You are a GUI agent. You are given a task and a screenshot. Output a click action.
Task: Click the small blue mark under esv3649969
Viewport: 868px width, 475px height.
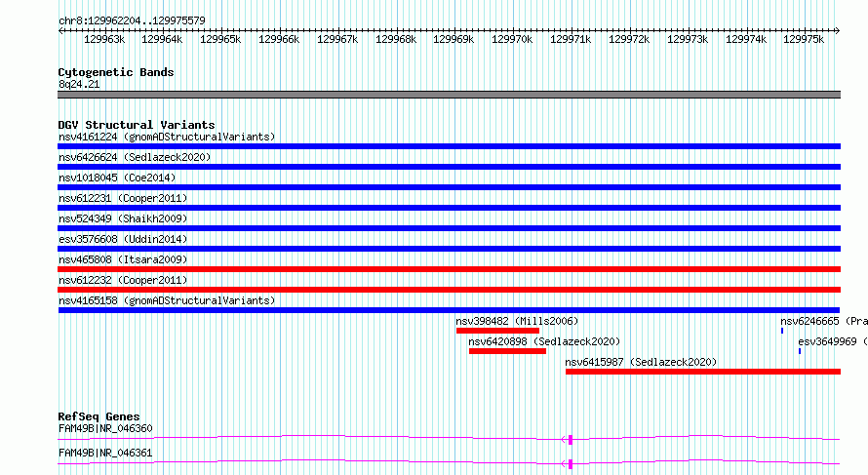800,351
